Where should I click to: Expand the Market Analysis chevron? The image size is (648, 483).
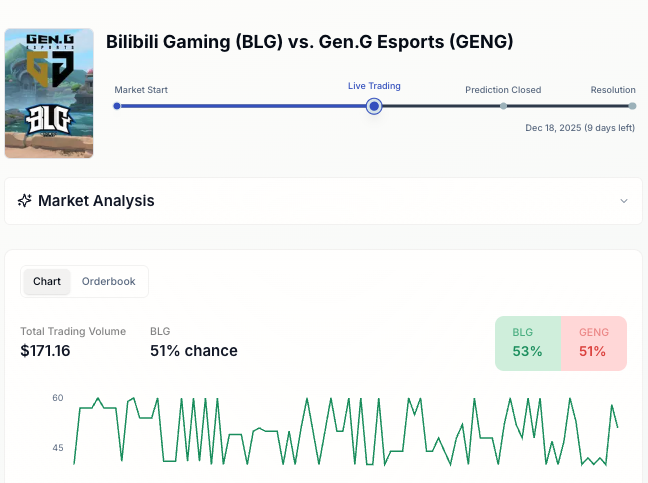pyautogui.click(x=624, y=201)
